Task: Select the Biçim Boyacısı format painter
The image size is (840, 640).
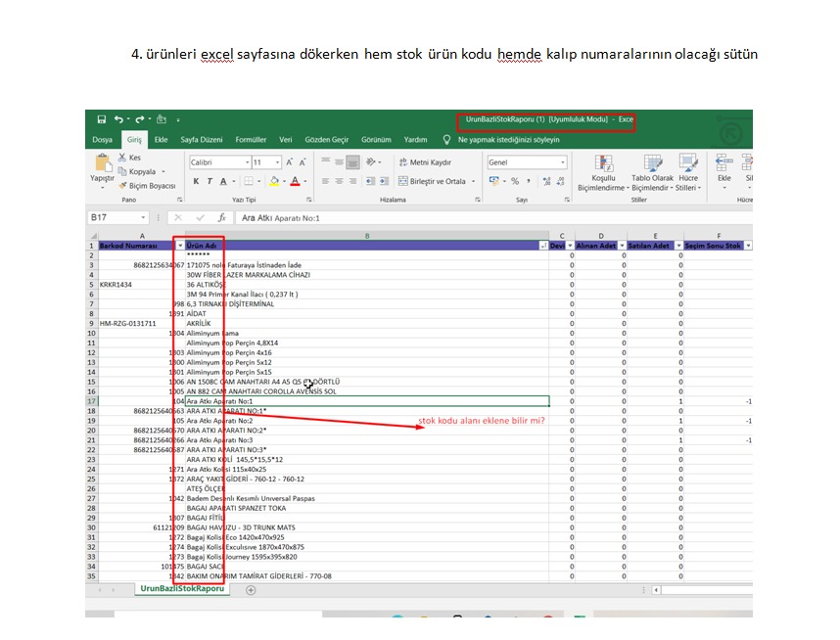Action: point(146,186)
